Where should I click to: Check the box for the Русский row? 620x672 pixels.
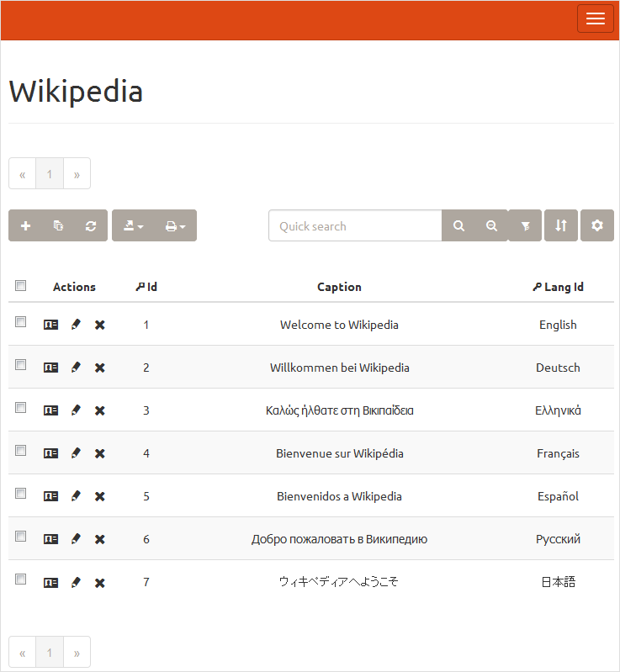pos(20,536)
